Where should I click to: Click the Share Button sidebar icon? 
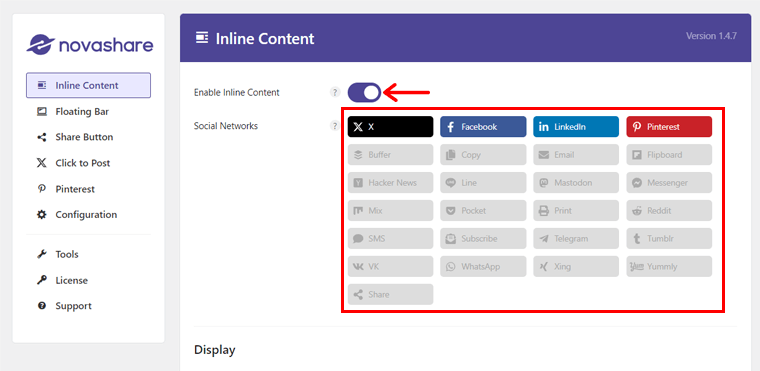pos(42,137)
